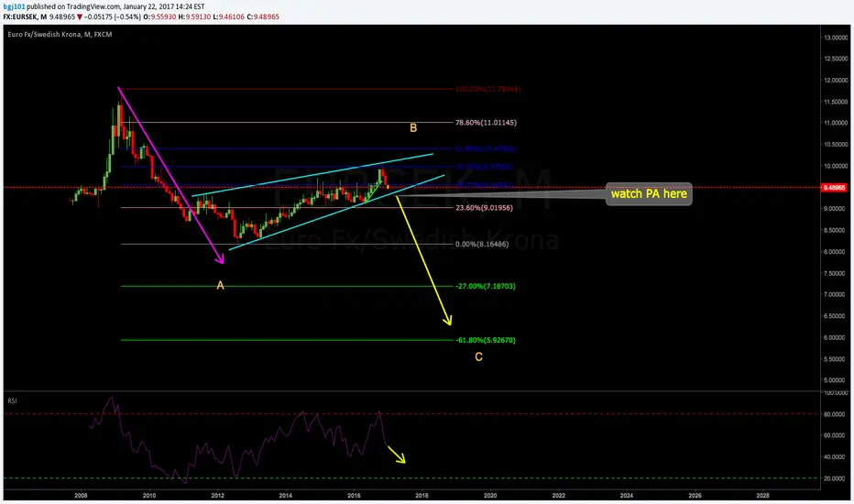This screenshot has width=854, height=504.
Task: Click the 11.00000 price axis label
Action: tap(836, 123)
